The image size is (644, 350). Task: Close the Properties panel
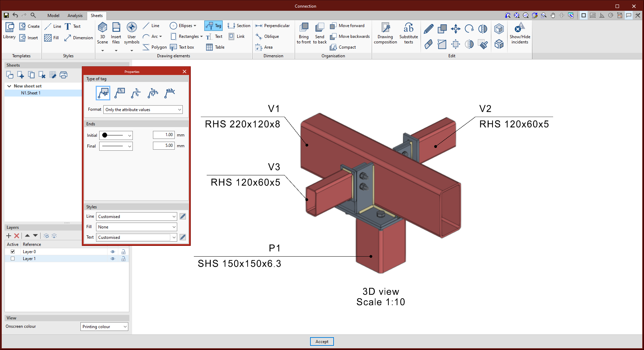coord(184,72)
